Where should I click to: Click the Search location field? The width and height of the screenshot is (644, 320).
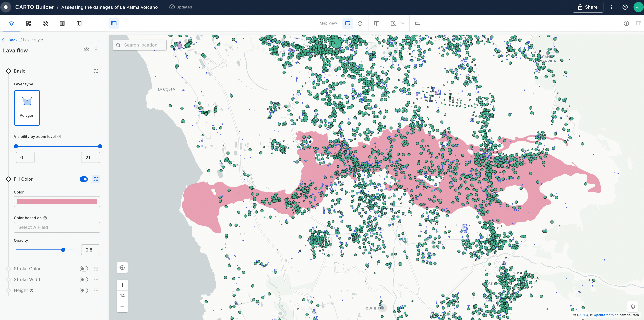click(140, 45)
